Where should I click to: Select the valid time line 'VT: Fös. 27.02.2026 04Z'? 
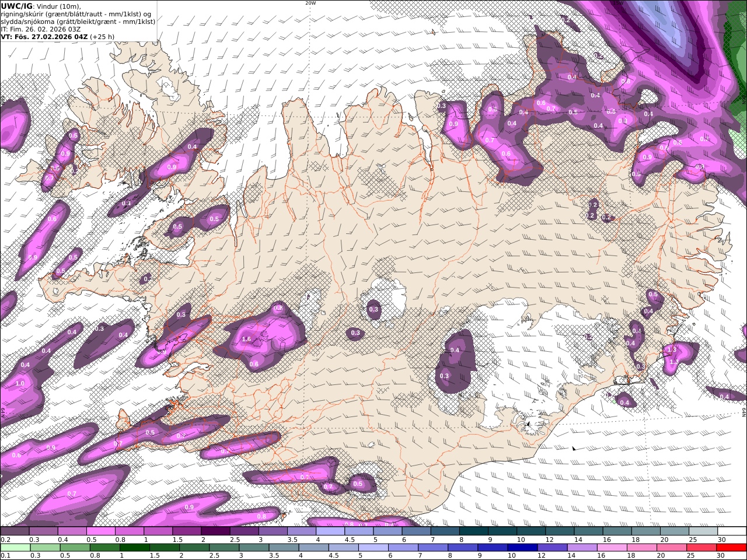point(45,36)
